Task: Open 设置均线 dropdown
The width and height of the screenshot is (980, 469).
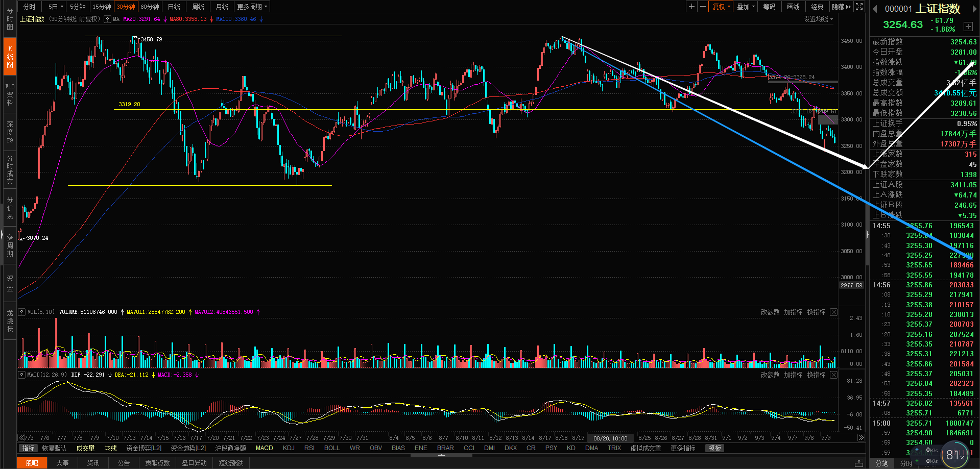Action: pos(818,19)
